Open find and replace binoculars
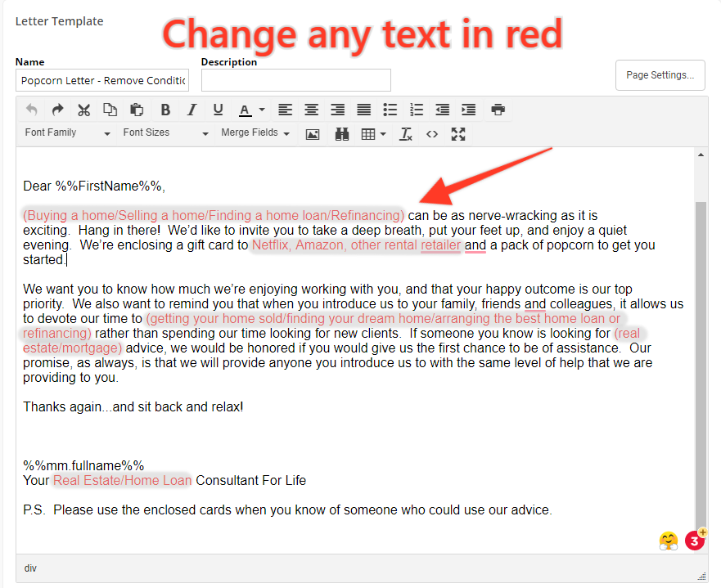The image size is (721, 588). pos(341,134)
